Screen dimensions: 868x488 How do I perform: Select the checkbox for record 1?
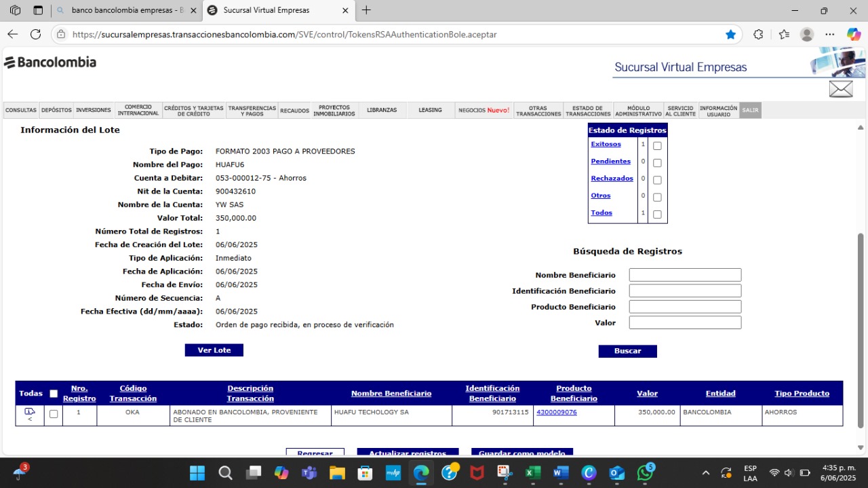click(54, 414)
